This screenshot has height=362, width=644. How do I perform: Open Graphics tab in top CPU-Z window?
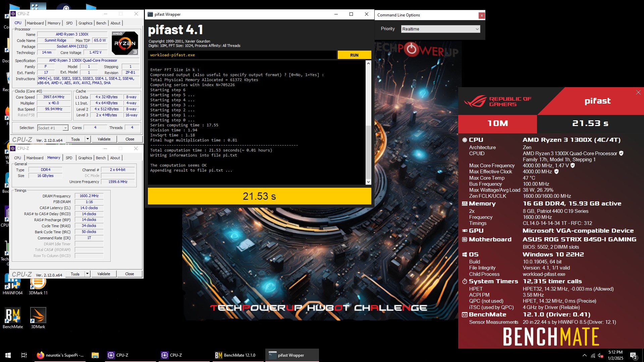[85, 23]
